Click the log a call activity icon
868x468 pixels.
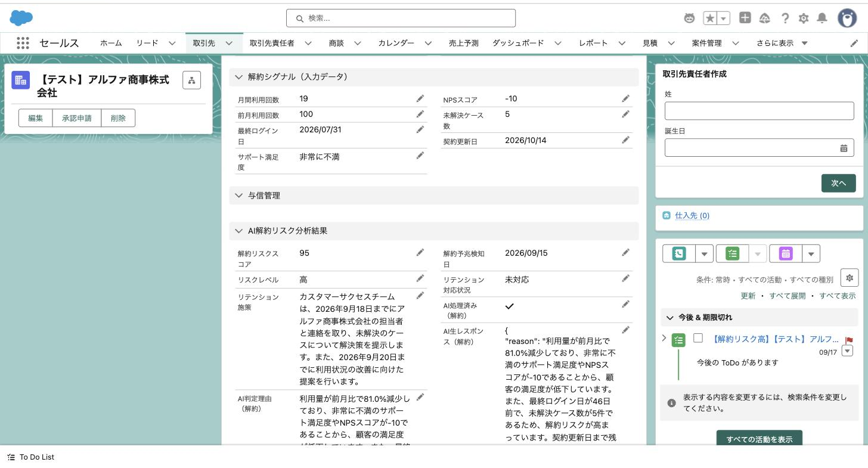(x=679, y=253)
